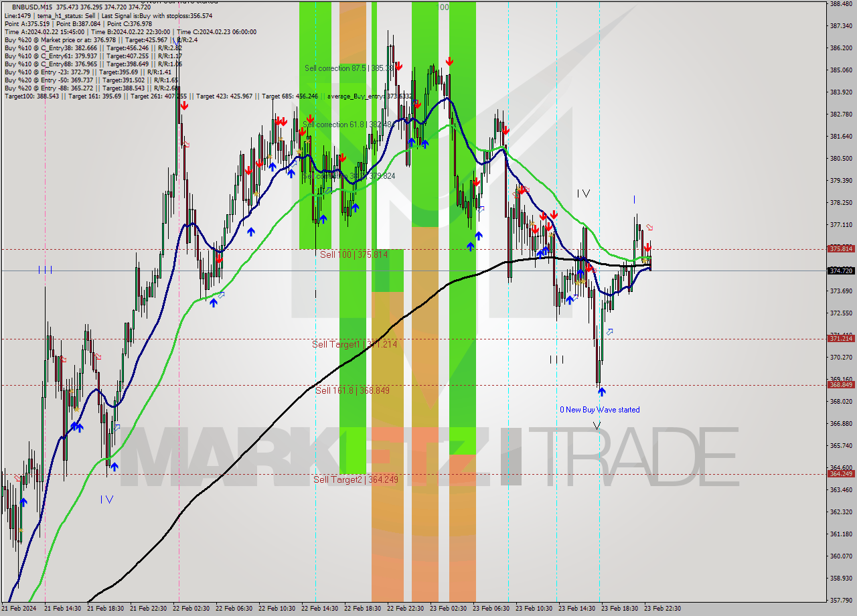
Task: Click the '21 Feb 14:30' time axis label
Action: point(63,609)
